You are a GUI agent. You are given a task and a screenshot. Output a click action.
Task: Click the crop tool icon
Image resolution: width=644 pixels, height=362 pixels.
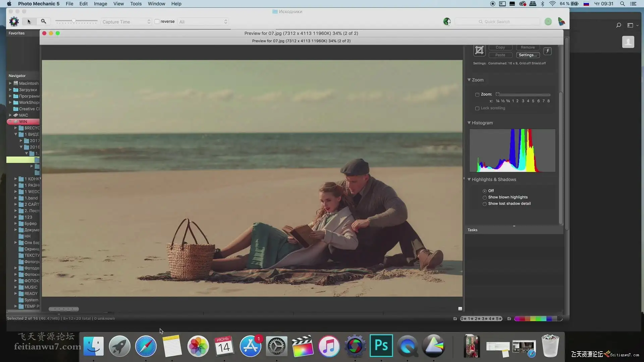[479, 51]
